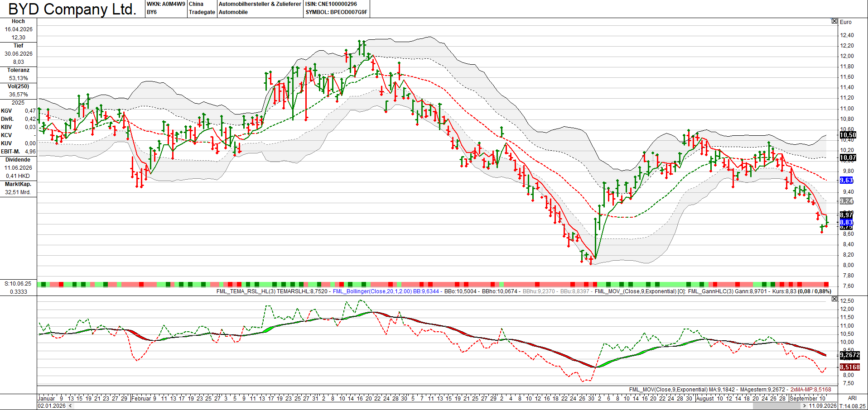Click the KBV row in the sidebar

coord(19,127)
